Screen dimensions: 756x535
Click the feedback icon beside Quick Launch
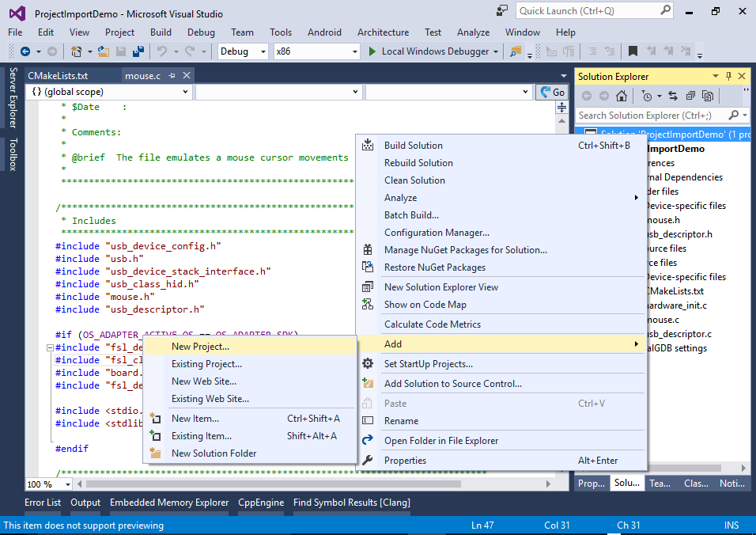pos(502,10)
